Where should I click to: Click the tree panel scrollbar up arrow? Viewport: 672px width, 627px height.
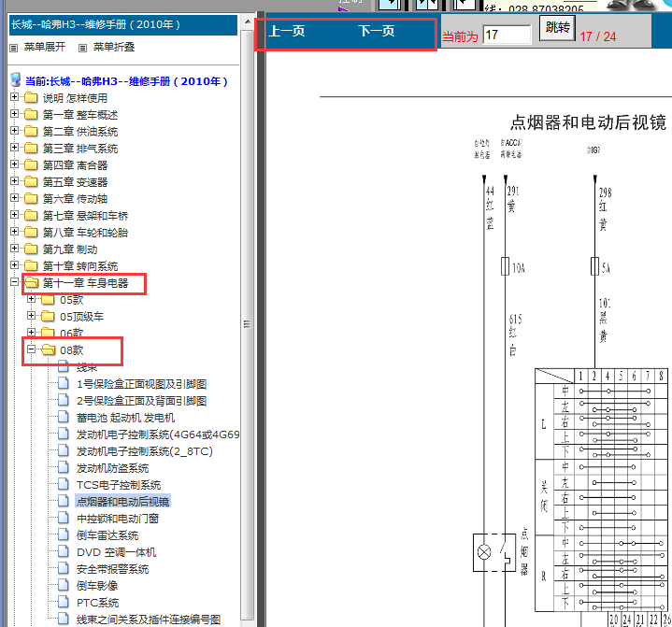point(248,21)
